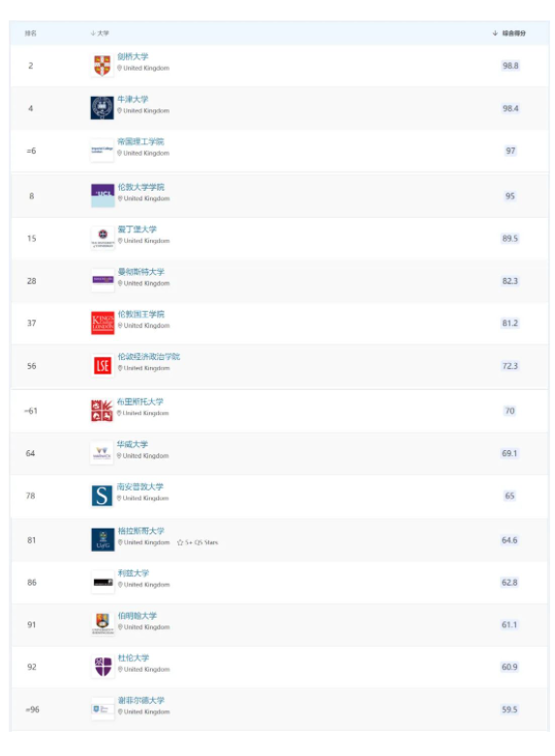Open the 华威大学 link
555x756 pixels.
click(133, 444)
